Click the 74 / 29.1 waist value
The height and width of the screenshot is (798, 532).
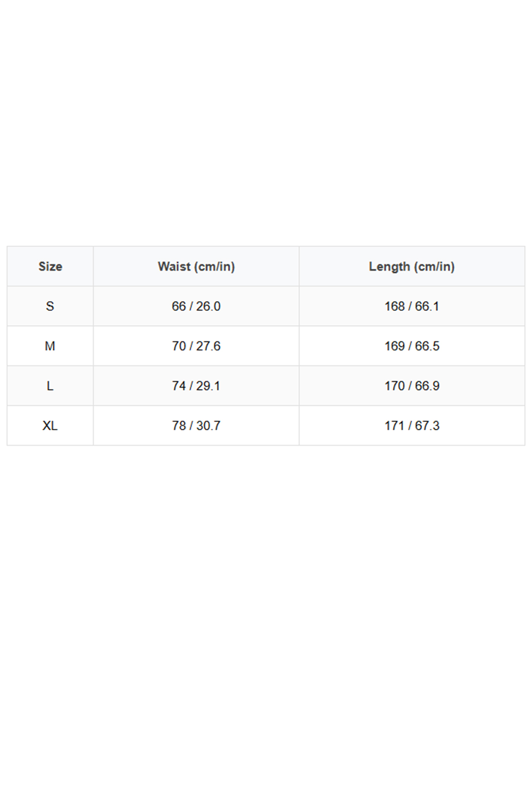(x=196, y=386)
